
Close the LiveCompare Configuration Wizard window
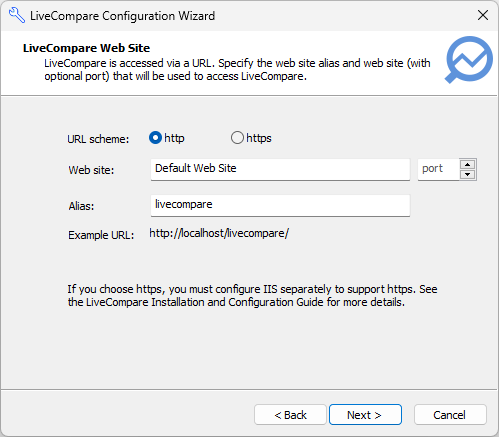click(x=483, y=15)
